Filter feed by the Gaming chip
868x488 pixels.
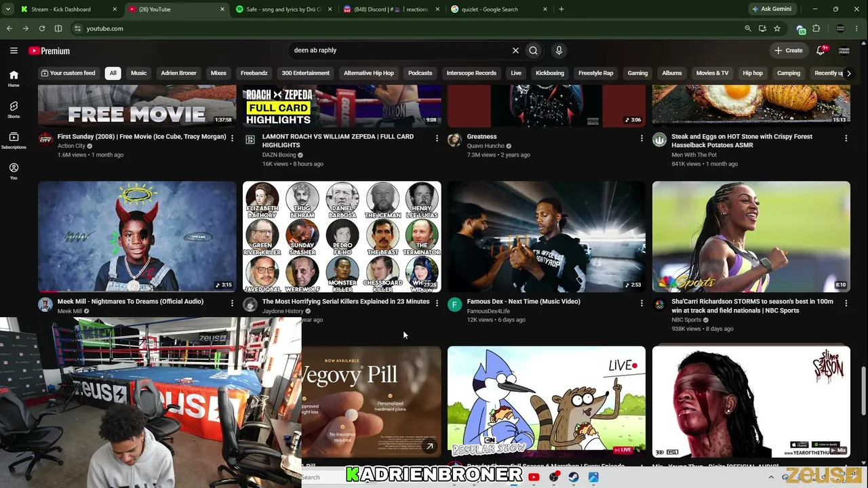pos(637,73)
